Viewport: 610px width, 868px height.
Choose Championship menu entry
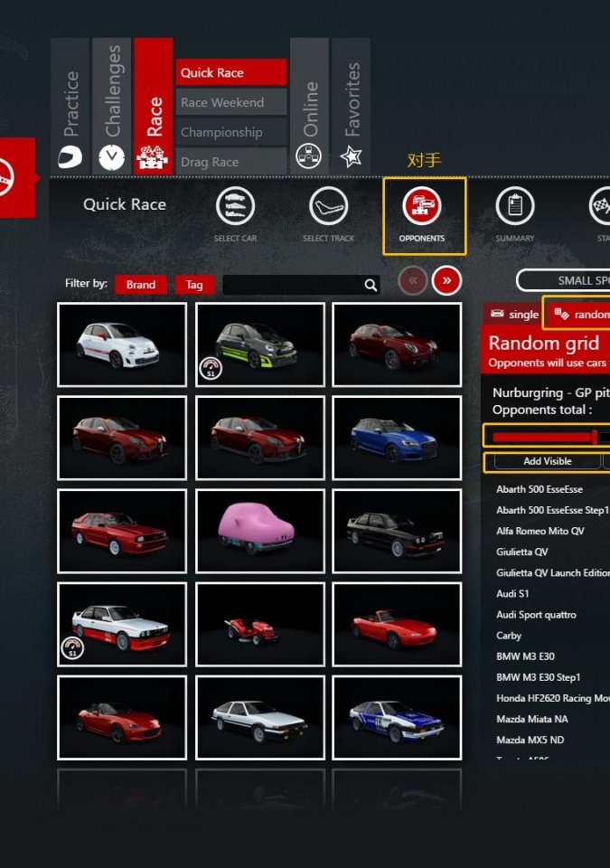[x=231, y=132]
